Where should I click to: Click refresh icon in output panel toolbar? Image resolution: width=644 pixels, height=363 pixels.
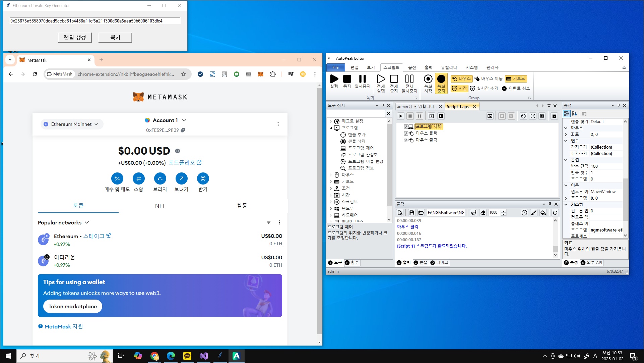coord(555,213)
